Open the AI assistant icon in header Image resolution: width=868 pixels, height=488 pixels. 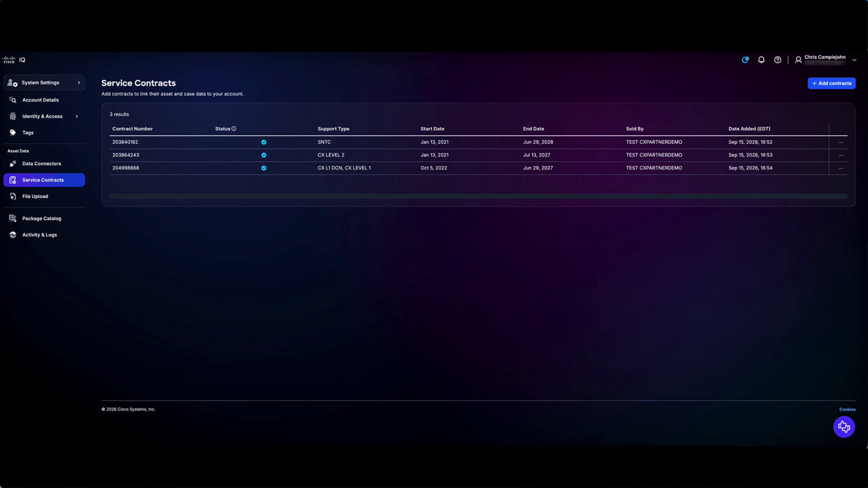tap(745, 60)
